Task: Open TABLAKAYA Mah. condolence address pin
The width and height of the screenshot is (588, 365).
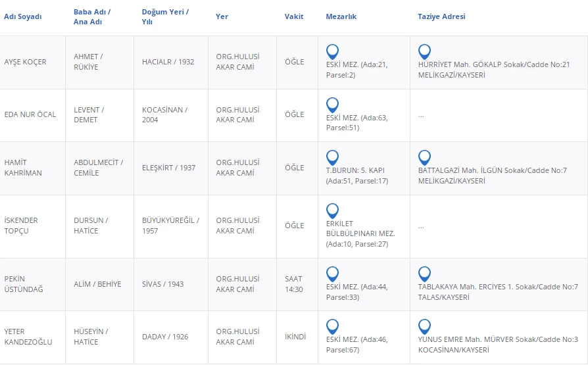Action: pyautogui.click(x=425, y=274)
